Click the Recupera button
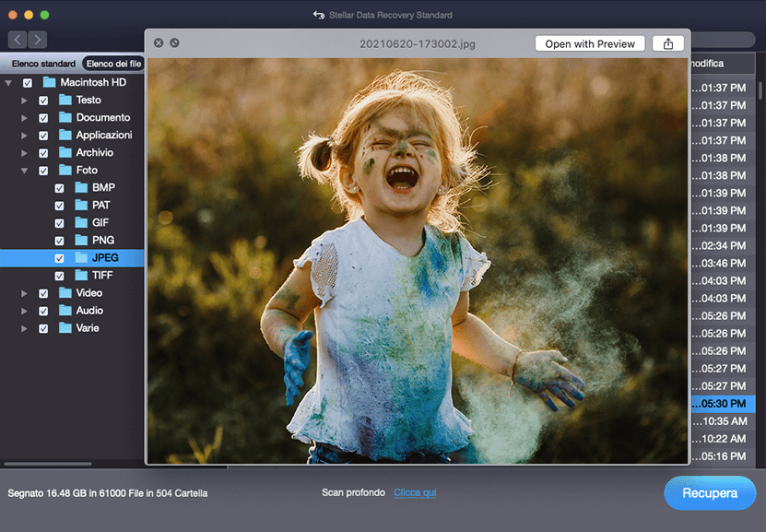Image resolution: width=766 pixels, height=532 pixels. click(709, 493)
